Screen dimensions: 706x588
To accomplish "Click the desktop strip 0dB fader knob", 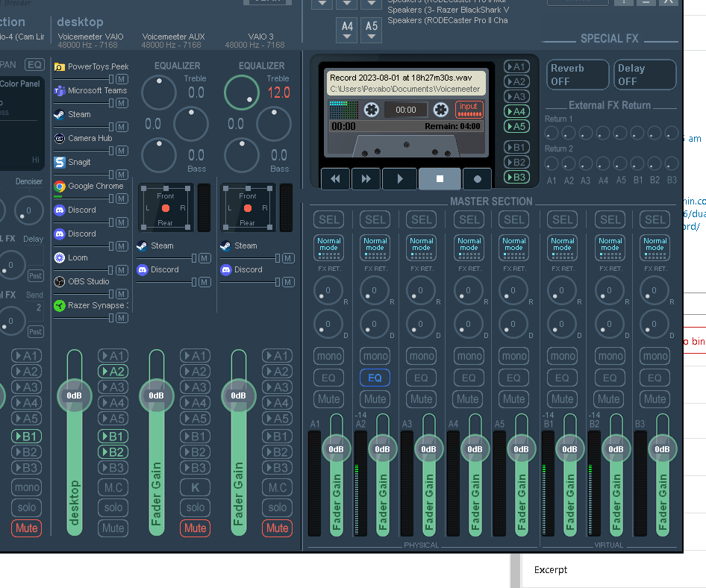I will pyautogui.click(x=75, y=395).
